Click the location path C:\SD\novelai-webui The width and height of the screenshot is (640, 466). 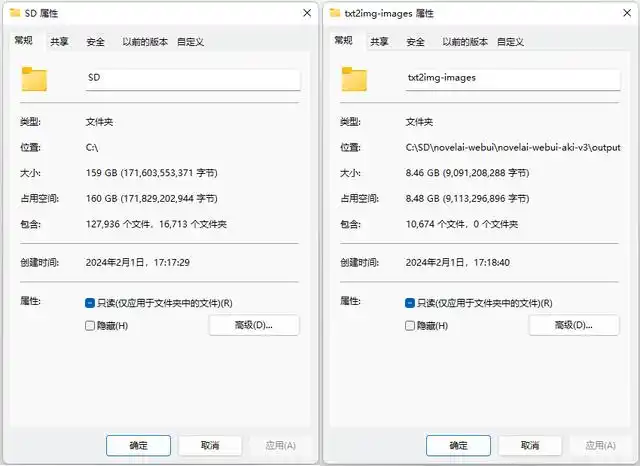tap(513, 147)
